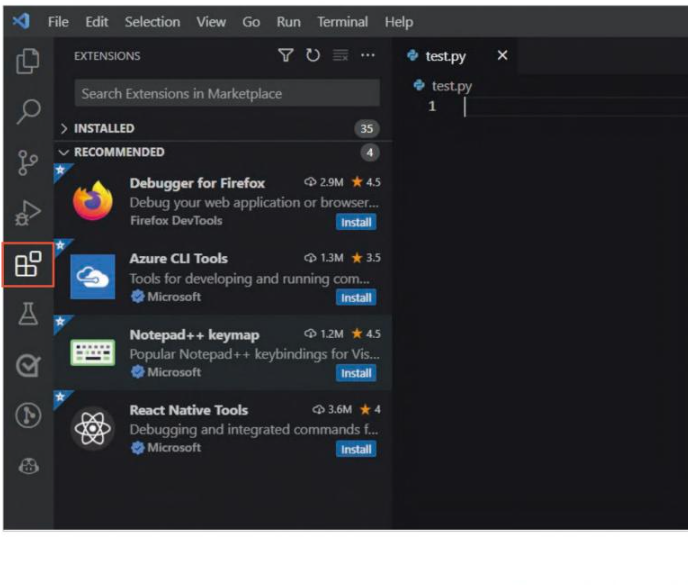
Task: Click the React Native Tools atom icon
Action: click(x=93, y=428)
